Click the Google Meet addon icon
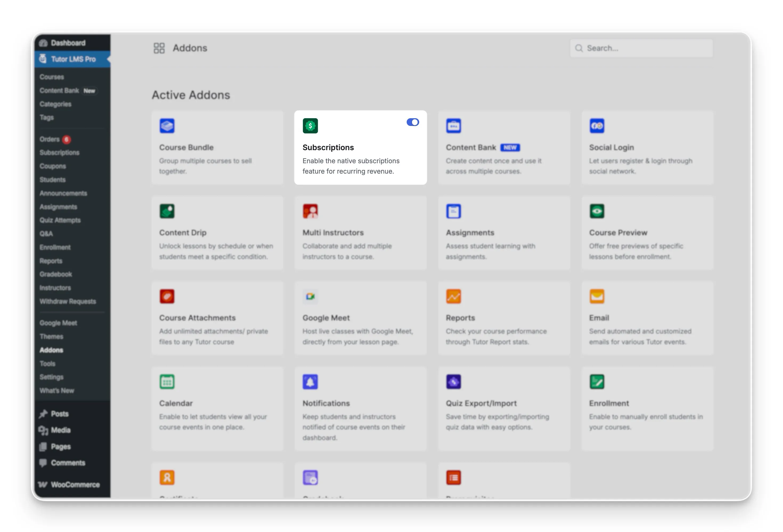 click(310, 296)
